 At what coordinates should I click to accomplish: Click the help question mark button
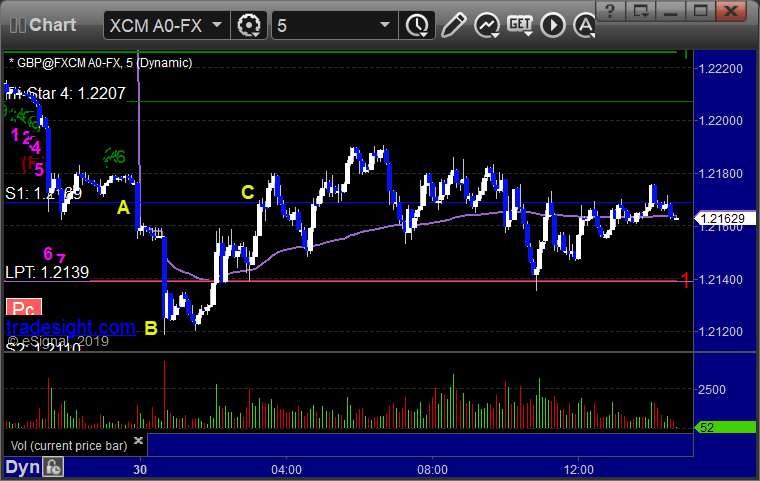[x=610, y=11]
